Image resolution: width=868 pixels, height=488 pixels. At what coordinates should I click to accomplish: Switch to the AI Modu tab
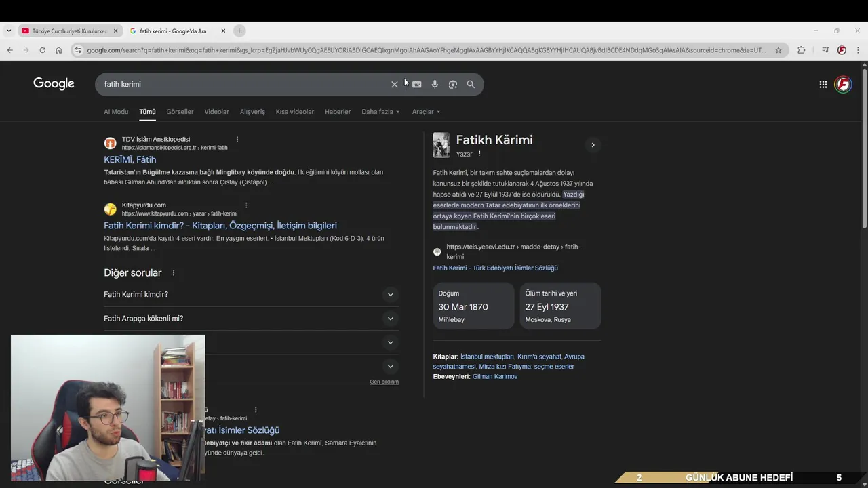click(x=116, y=112)
